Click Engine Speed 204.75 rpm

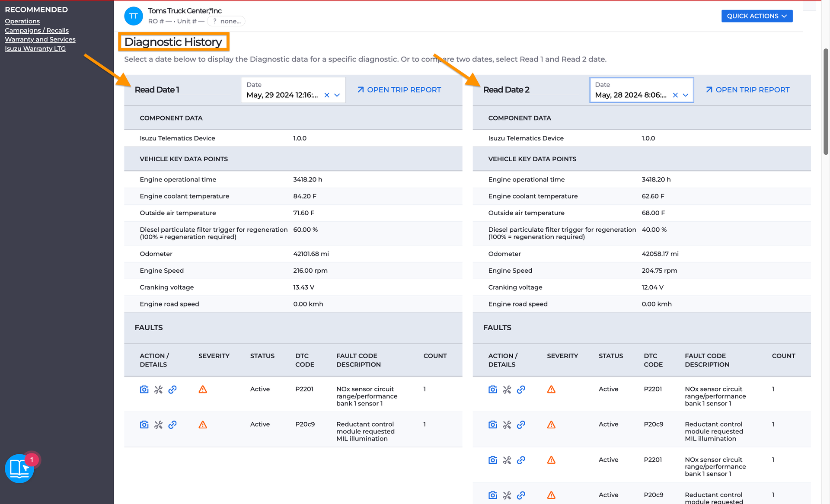660,271
